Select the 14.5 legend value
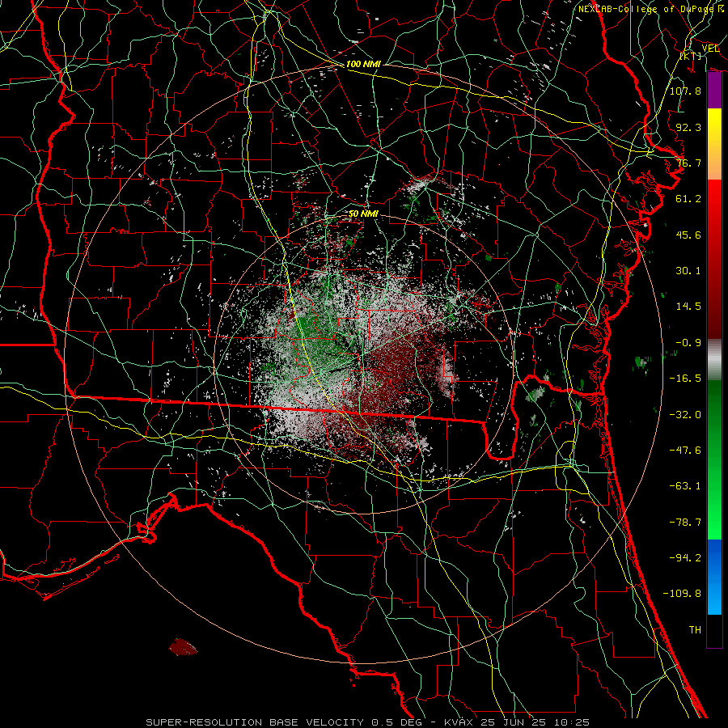 [x=688, y=307]
